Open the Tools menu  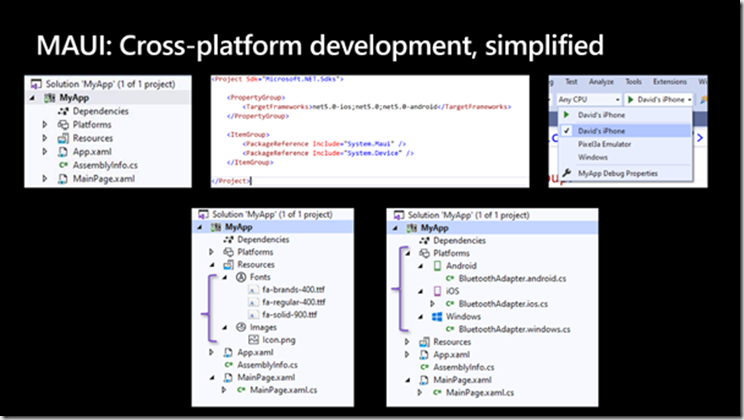tap(633, 82)
